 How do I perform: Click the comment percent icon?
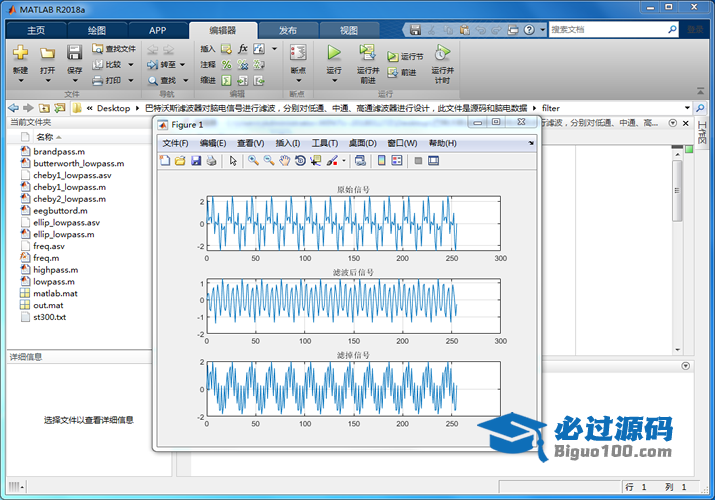point(226,65)
